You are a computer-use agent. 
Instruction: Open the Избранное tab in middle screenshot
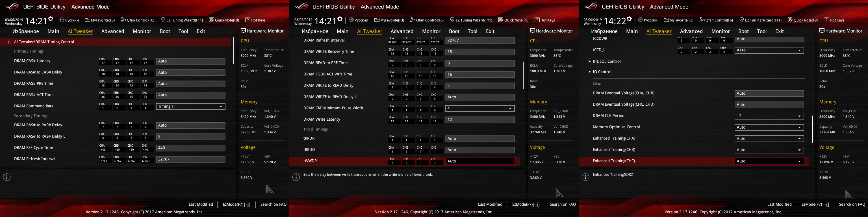315,31
